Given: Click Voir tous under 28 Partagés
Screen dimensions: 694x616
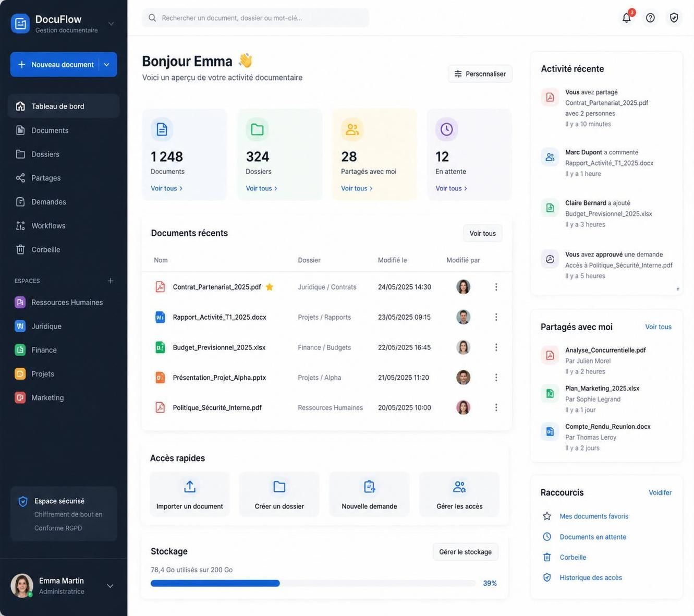Looking at the screenshot, I should click(x=357, y=188).
